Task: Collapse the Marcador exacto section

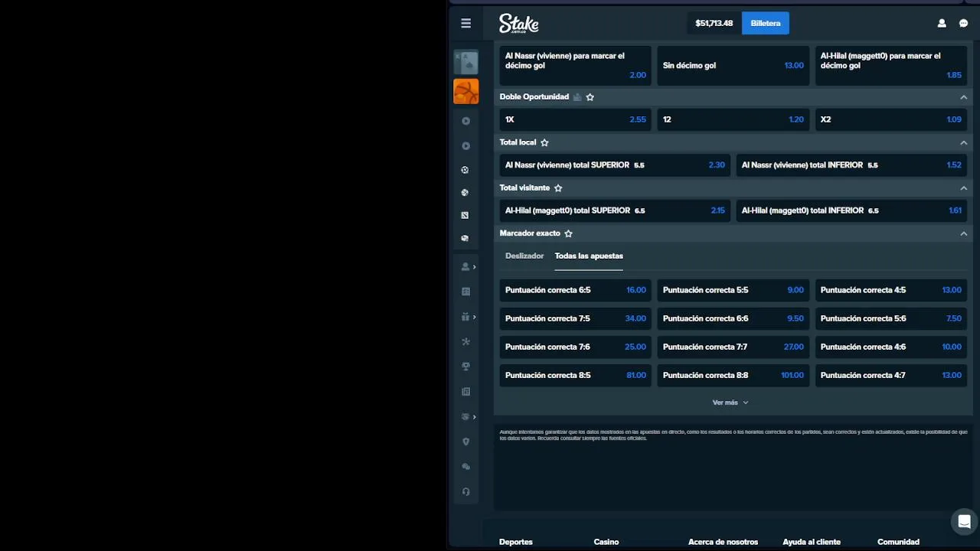Action: (963, 233)
